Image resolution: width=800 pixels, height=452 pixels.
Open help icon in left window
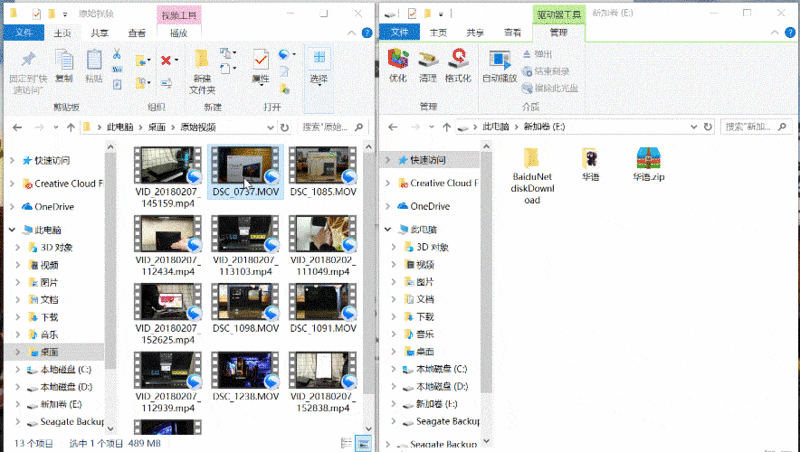367,33
